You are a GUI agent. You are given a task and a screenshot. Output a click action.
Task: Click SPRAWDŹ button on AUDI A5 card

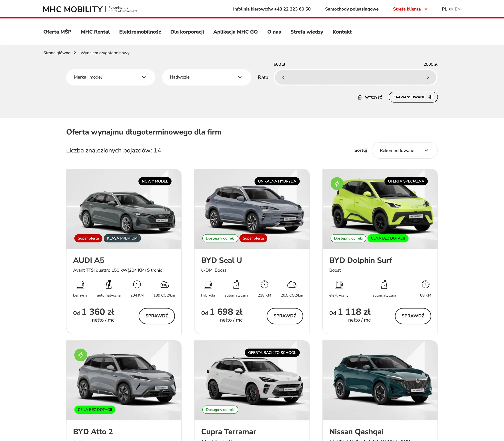click(x=157, y=316)
